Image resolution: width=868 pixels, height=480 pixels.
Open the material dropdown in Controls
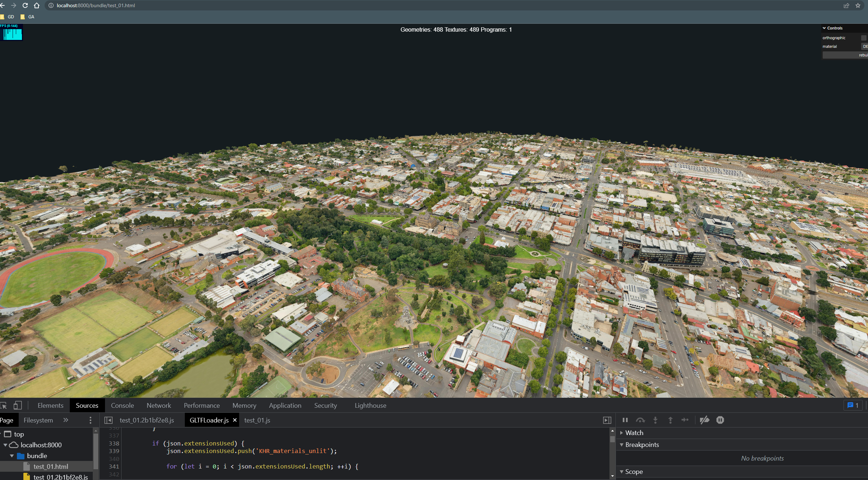864,46
